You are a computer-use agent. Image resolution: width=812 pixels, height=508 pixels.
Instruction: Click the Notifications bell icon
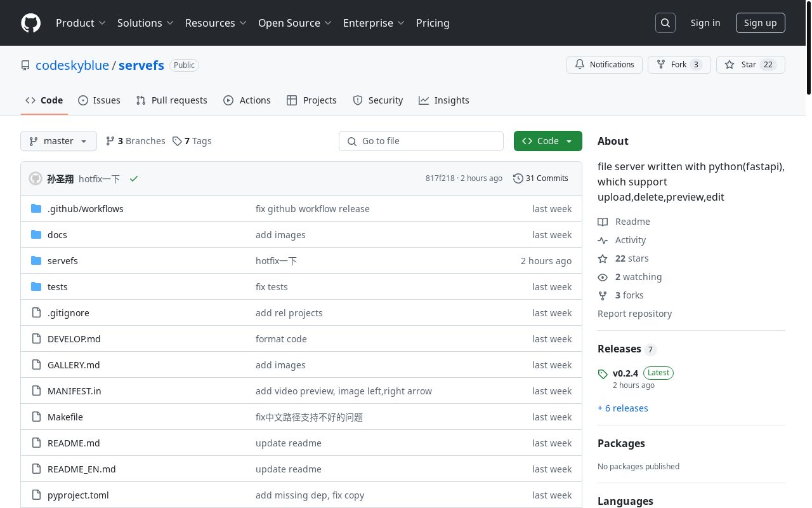579,64
